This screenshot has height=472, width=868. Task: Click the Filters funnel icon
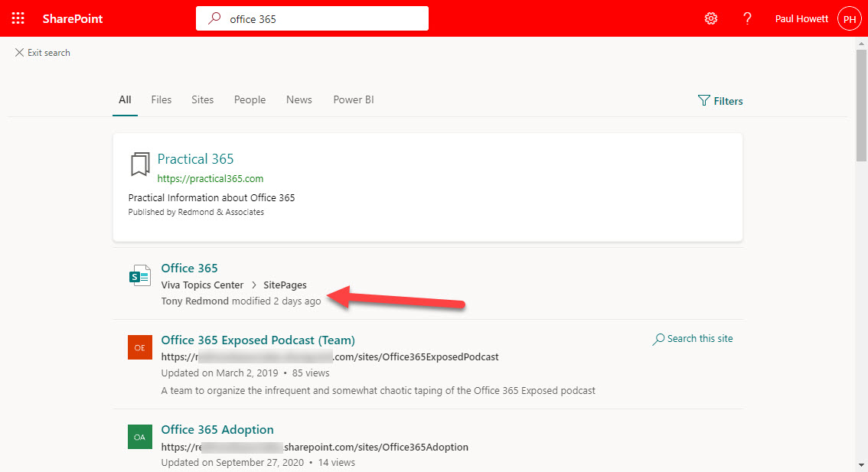pos(703,100)
